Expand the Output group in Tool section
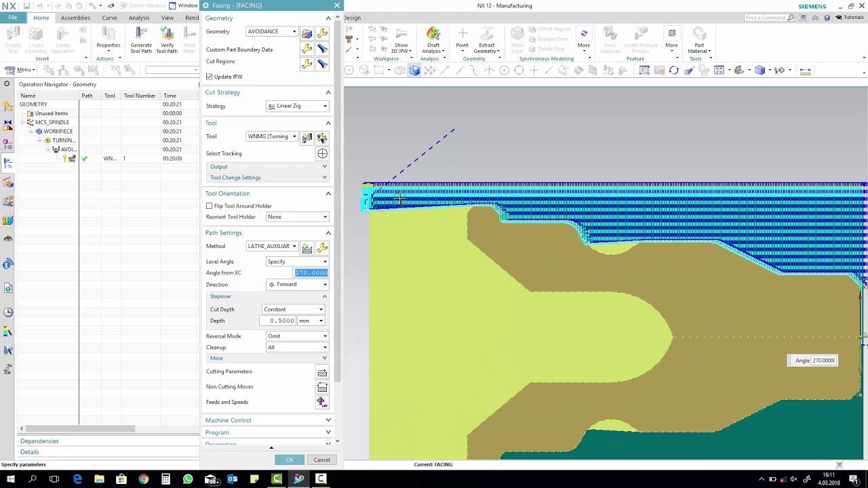The height and width of the screenshot is (488, 868). (268, 167)
